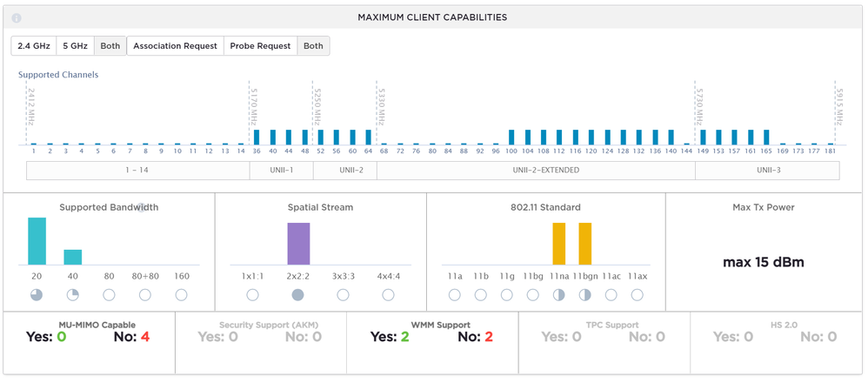868x383 pixels.
Task: Click the pie indicator under 40 MHz bandwidth
Action: point(72,295)
